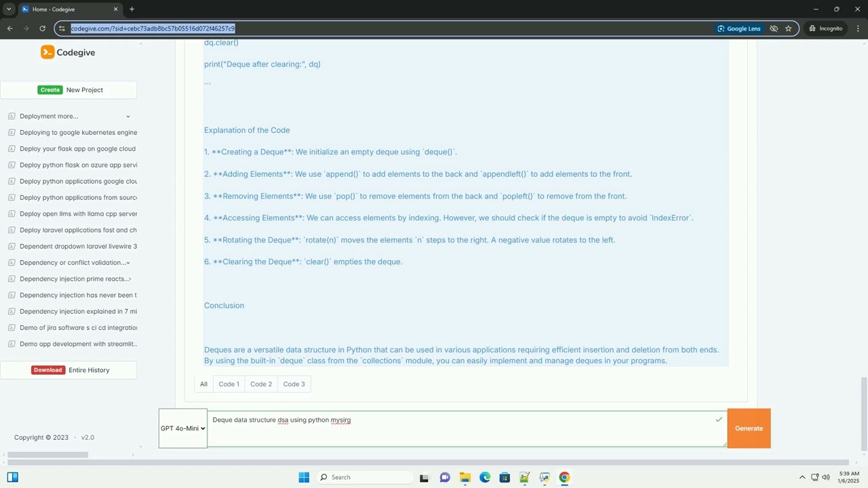Viewport: 868px width, 488px height.
Task: Click the sidebar horizontal scrollbar
Action: tap(47, 455)
